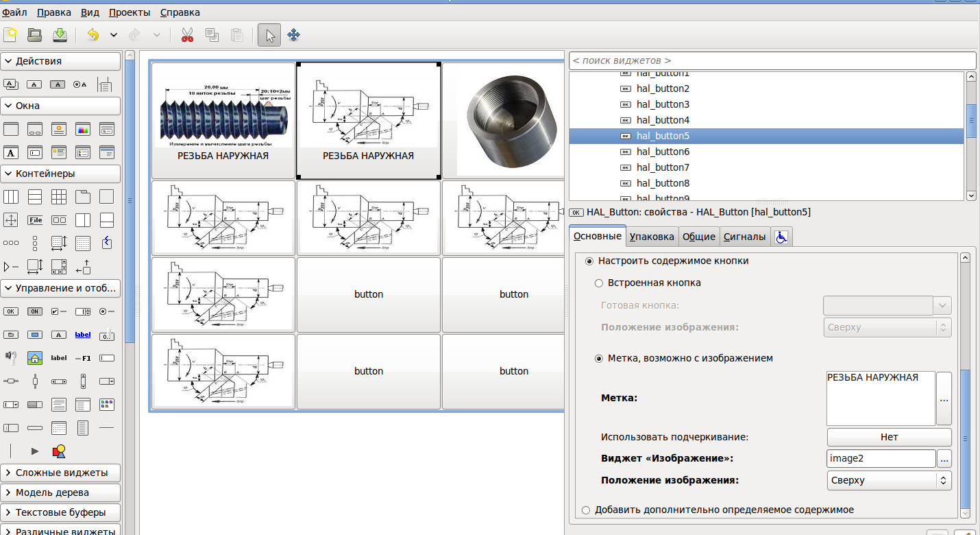
Task: Select hal_button8 in the widget tree
Action: pyautogui.click(x=768, y=183)
